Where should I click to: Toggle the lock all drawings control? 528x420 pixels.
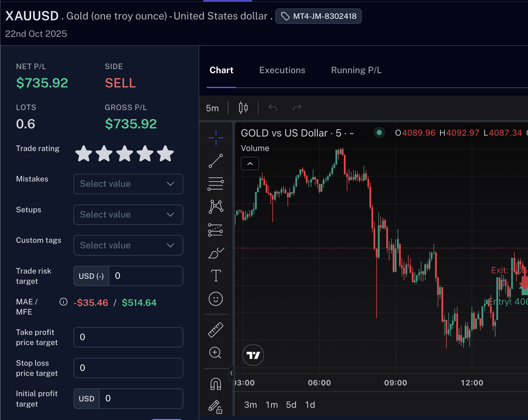point(215,407)
